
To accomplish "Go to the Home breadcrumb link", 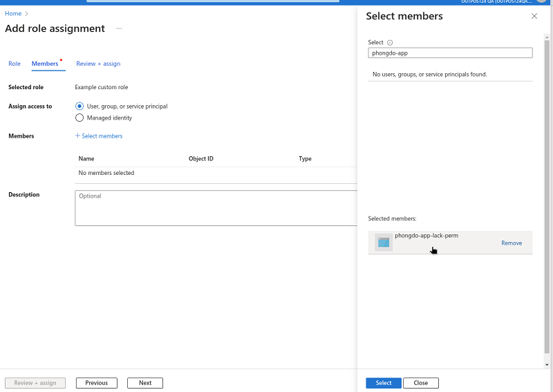I will click(x=13, y=14).
